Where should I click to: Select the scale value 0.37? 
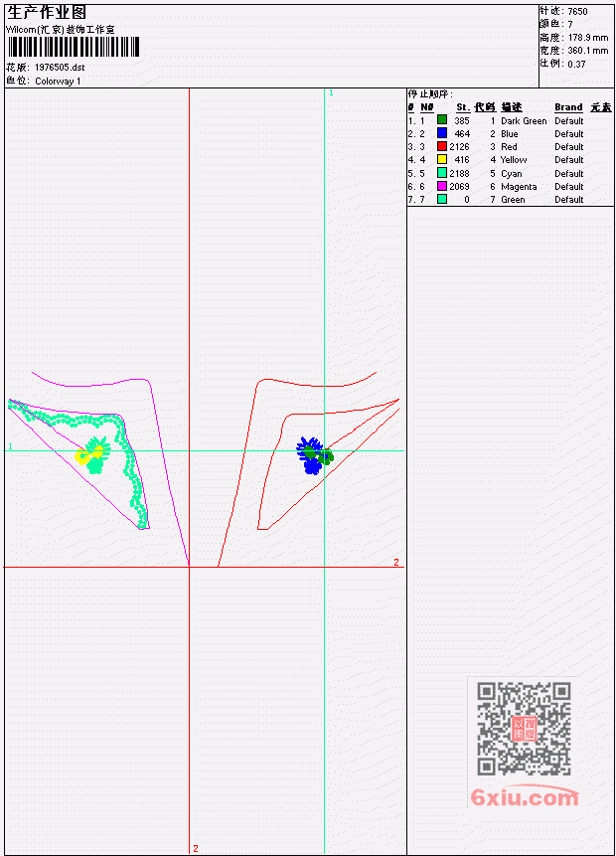[x=576, y=64]
